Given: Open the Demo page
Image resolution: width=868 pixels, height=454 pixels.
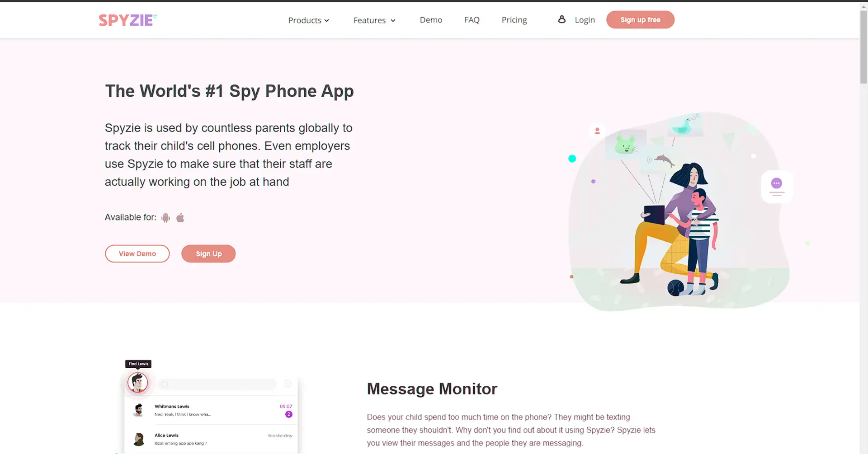Looking at the screenshot, I should 431,20.
